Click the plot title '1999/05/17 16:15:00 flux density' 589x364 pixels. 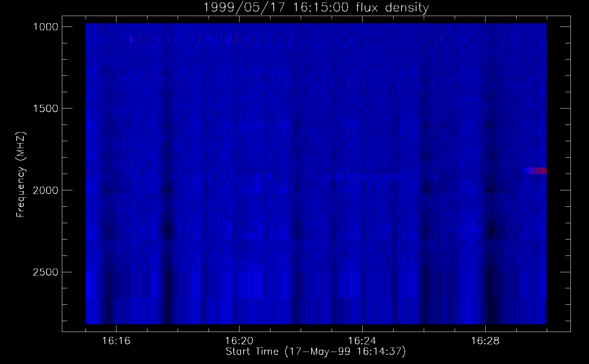(x=316, y=7)
